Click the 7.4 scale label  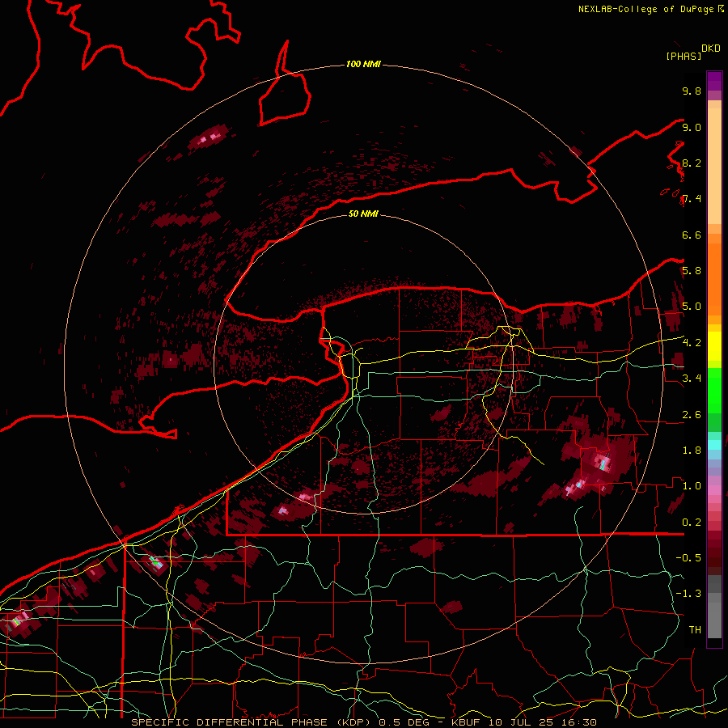[692, 199]
